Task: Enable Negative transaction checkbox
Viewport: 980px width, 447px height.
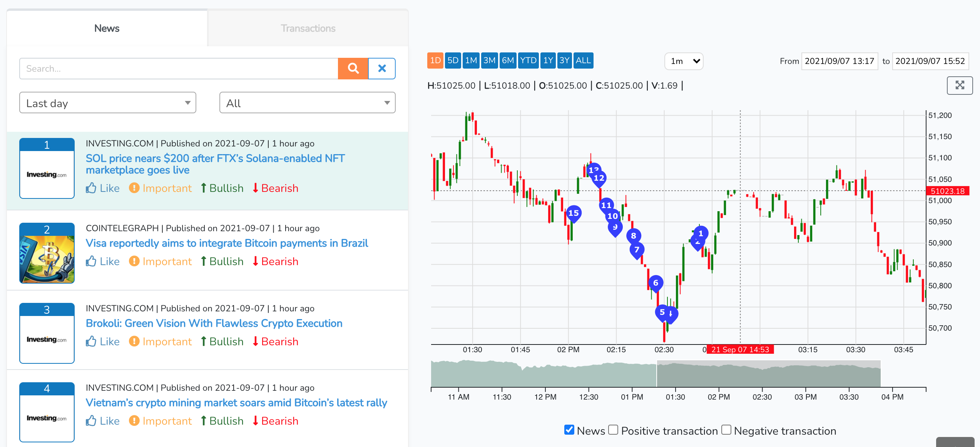Action: 726,430
